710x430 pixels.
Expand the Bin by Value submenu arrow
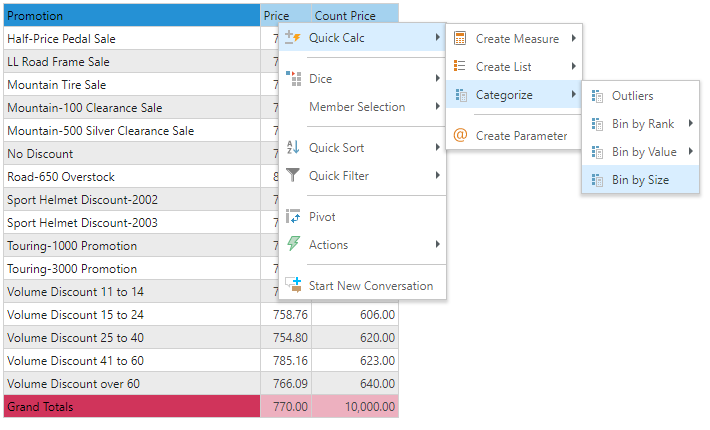click(x=692, y=152)
